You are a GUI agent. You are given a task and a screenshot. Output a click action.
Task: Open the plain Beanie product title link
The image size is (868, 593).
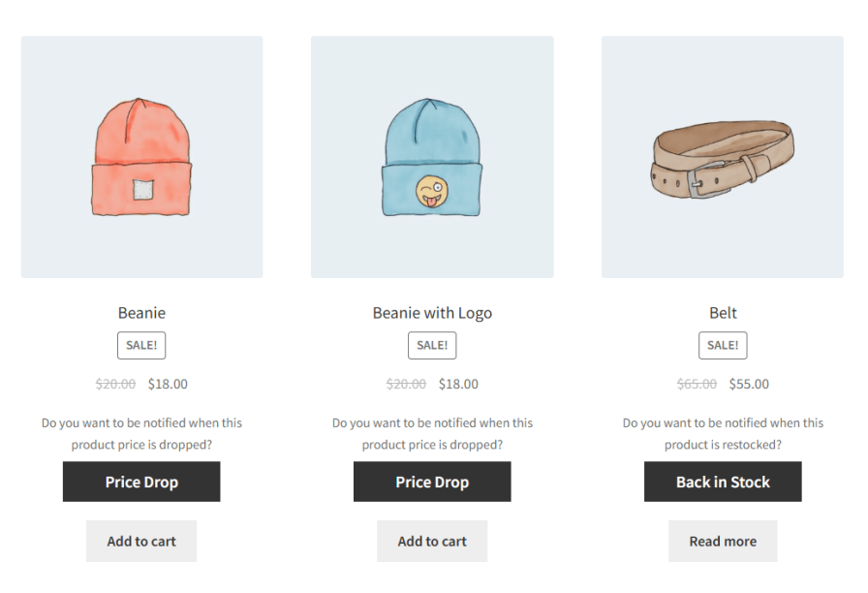tap(141, 313)
